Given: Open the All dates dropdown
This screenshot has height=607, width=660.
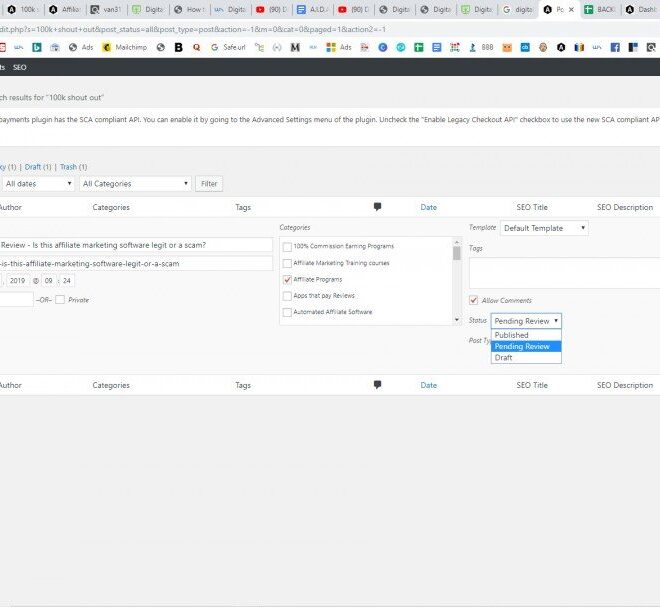Looking at the screenshot, I should click(38, 184).
